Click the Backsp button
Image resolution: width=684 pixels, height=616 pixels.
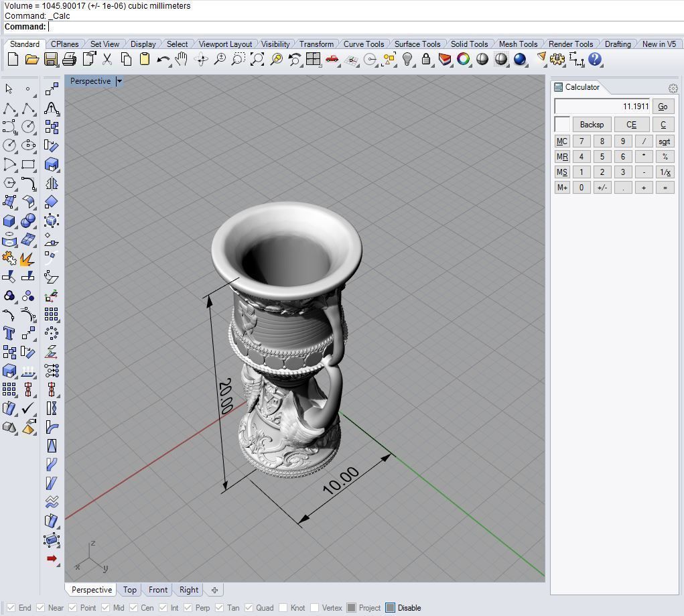(592, 125)
